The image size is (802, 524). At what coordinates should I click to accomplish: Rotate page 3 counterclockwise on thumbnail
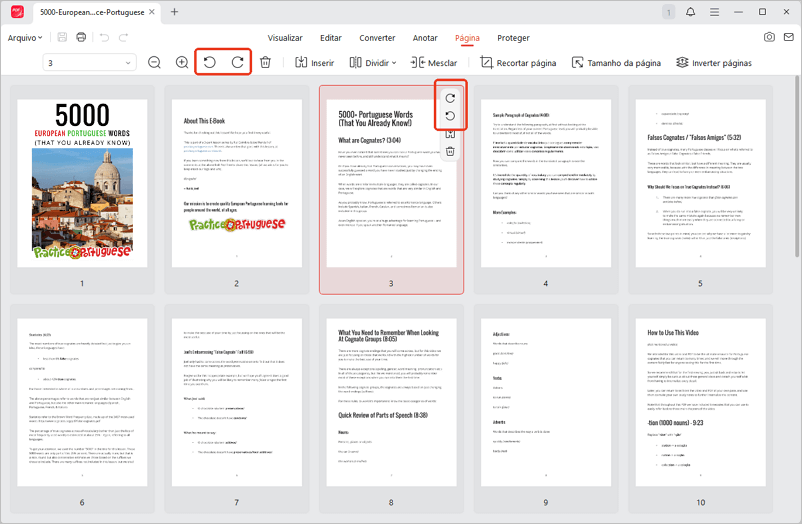pos(450,116)
